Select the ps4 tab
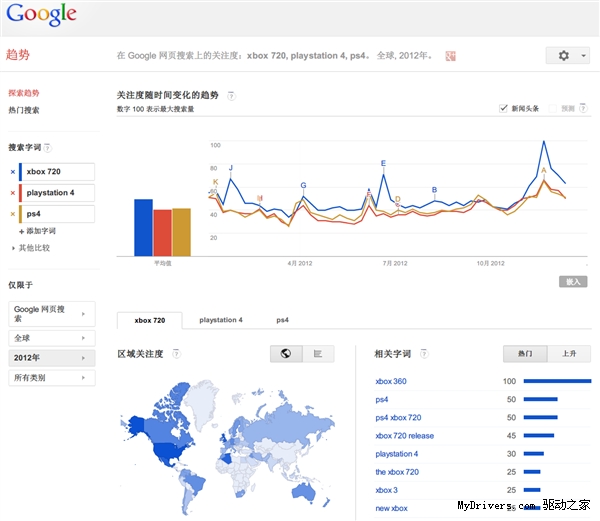 282,320
